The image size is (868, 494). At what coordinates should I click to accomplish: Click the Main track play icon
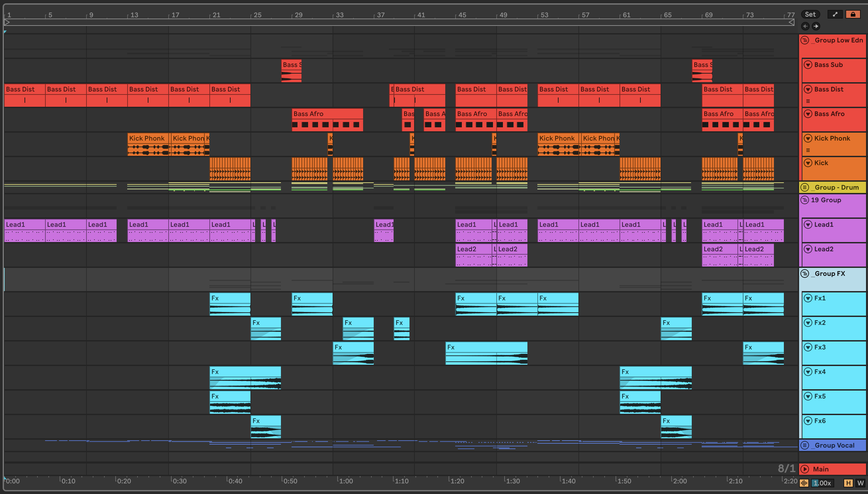coord(805,469)
